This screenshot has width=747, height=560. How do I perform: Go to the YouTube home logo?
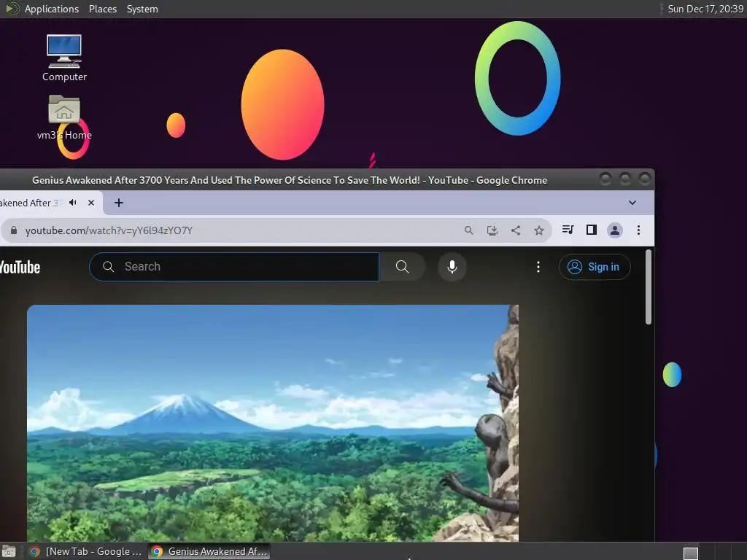(20, 267)
